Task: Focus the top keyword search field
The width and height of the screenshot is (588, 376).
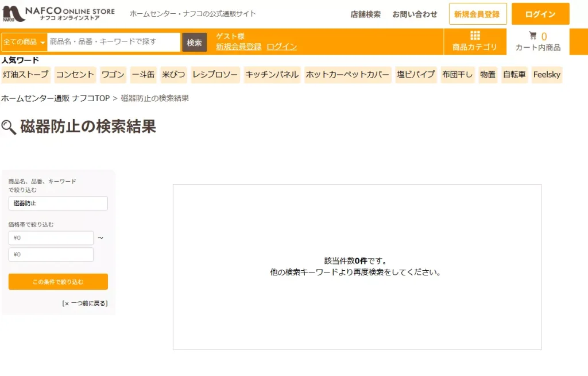Action: [x=114, y=42]
